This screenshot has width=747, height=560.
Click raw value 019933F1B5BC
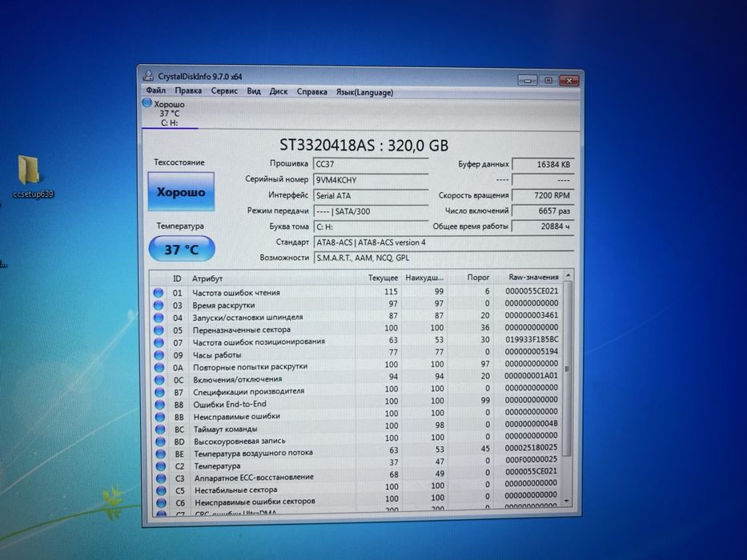coord(532,339)
